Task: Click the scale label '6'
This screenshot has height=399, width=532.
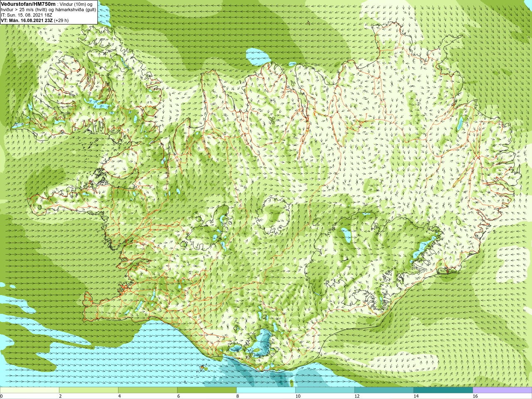Action: click(178, 396)
